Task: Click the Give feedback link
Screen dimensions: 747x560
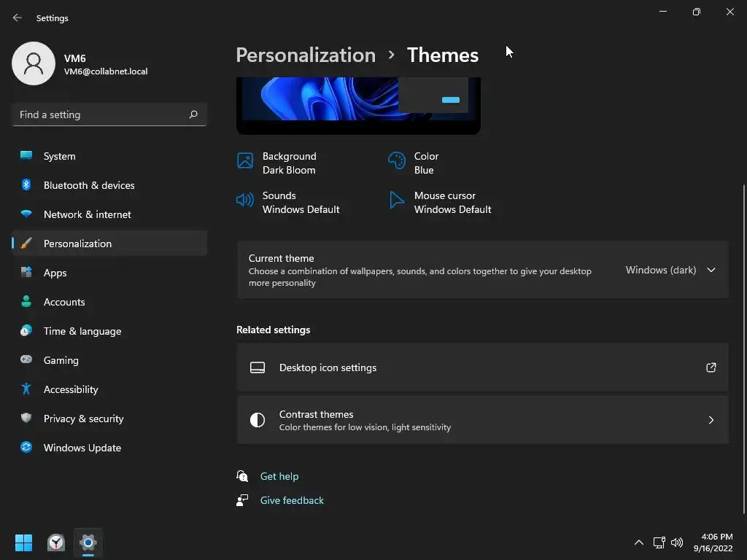Action: (292, 500)
